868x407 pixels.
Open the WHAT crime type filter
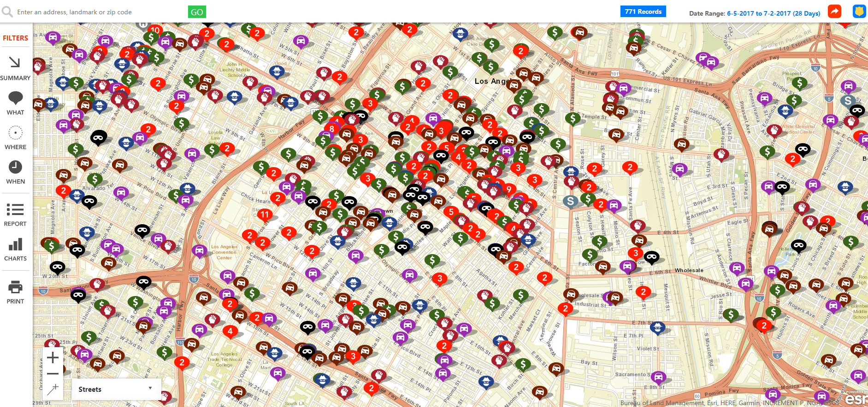[x=15, y=103]
